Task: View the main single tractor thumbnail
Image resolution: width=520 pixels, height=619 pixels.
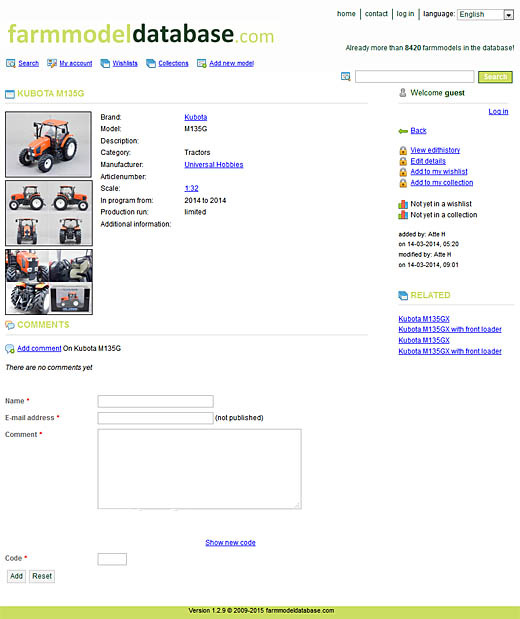Action: (x=48, y=144)
